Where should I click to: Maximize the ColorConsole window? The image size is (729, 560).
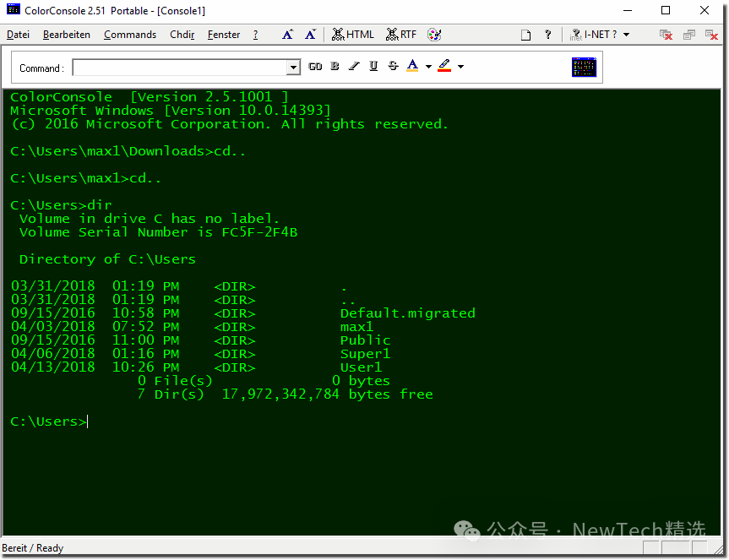[x=666, y=10]
